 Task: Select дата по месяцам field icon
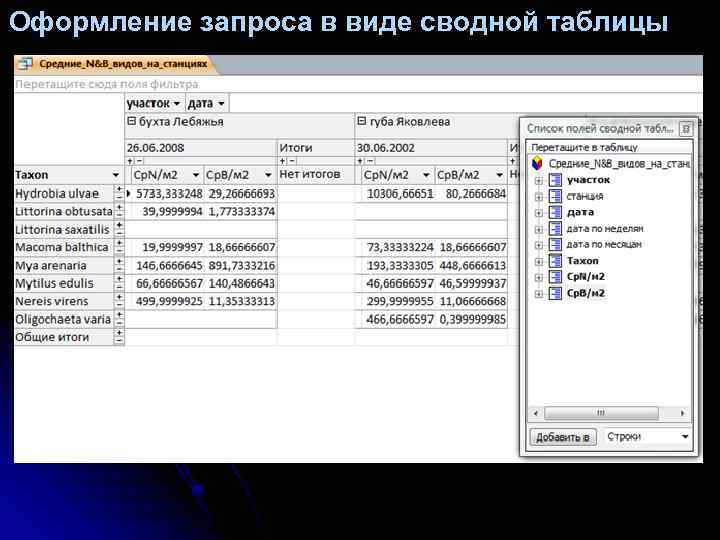[555, 245]
